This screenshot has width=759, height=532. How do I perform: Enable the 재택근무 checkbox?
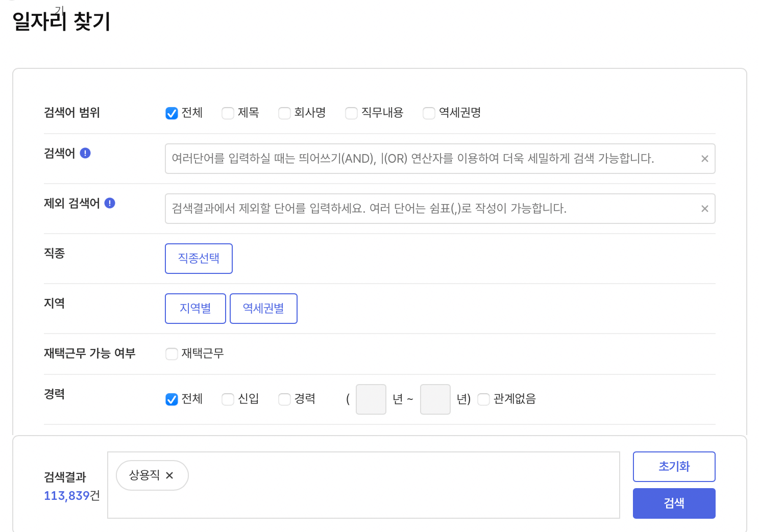coord(172,353)
